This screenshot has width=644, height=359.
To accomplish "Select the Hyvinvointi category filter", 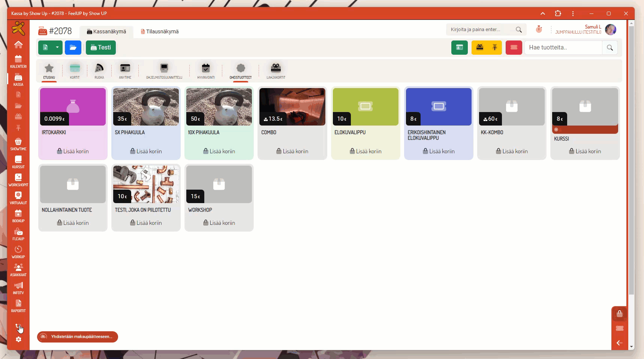I will 206,71.
